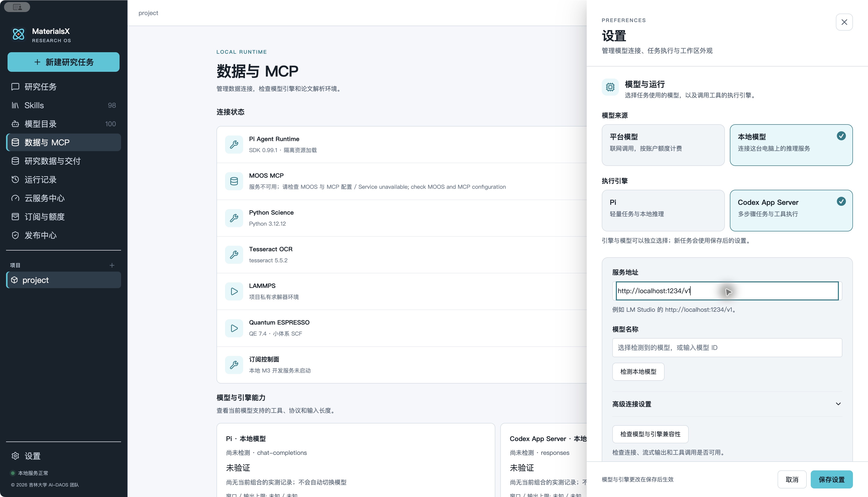
Task: Click 保存设置 button
Action: point(832,479)
